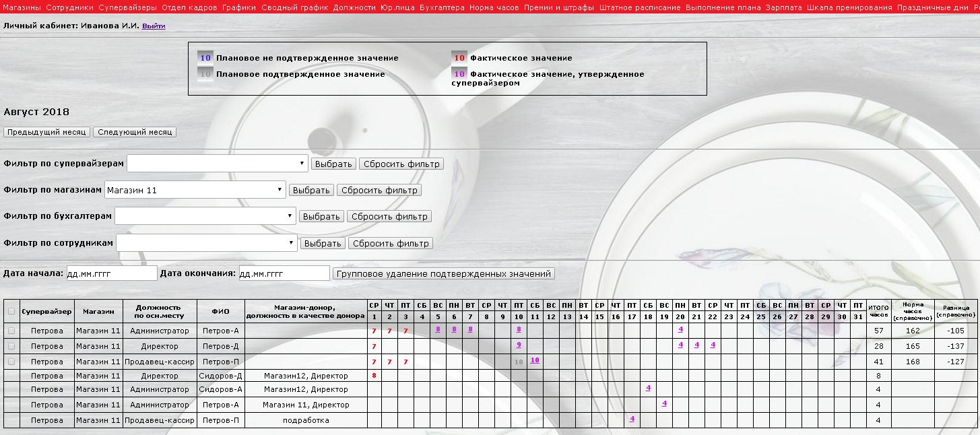Click the blue unconfirmed planned value legend swatch
Image resolution: width=980 pixels, height=435 pixels.
tap(205, 58)
